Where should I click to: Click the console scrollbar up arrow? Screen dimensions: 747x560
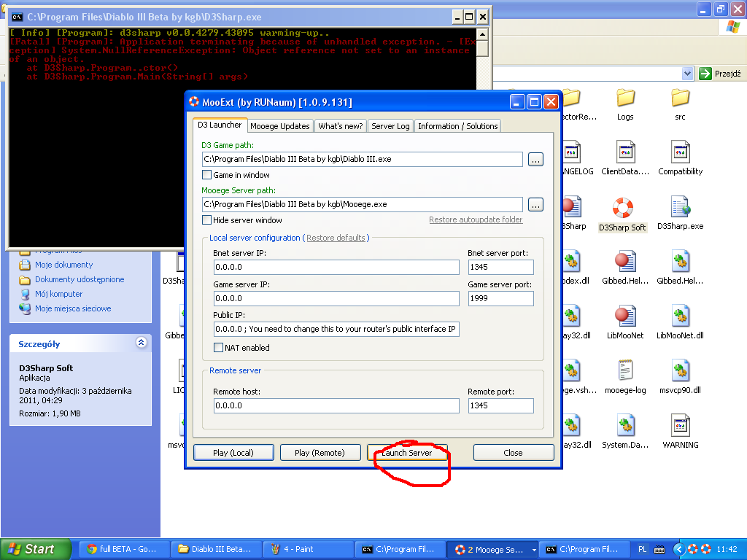click(x=482, y=34)
